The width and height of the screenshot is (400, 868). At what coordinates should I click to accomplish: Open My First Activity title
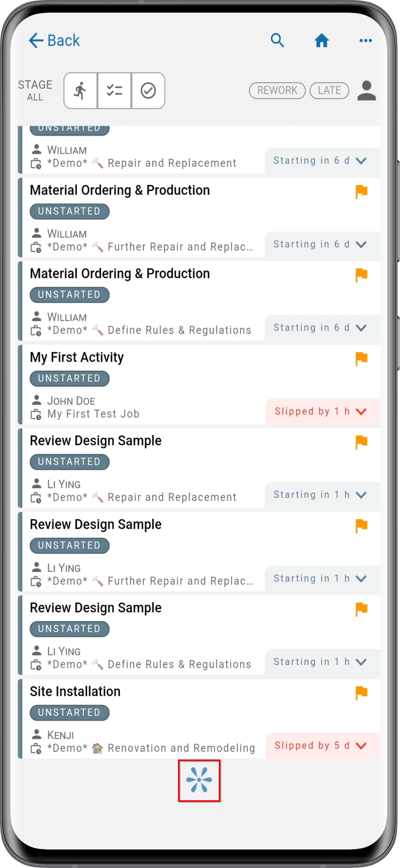click(x=76, y=358)
